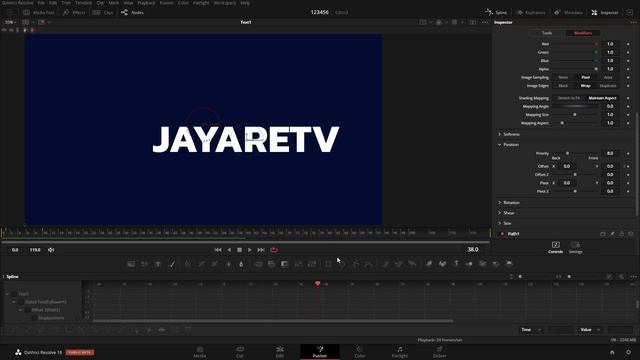Screen dimensions: 640x360
Task: Open the Deliver page
Action: (440, 352)
